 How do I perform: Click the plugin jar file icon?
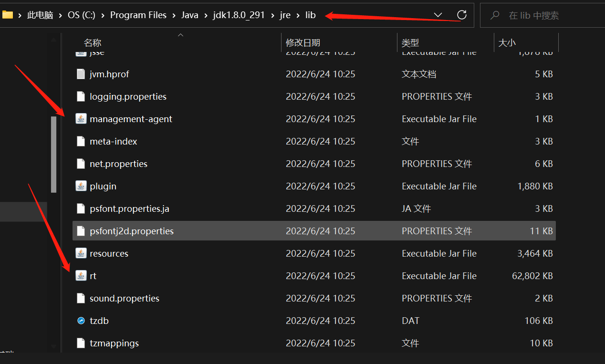coord(81,186)
